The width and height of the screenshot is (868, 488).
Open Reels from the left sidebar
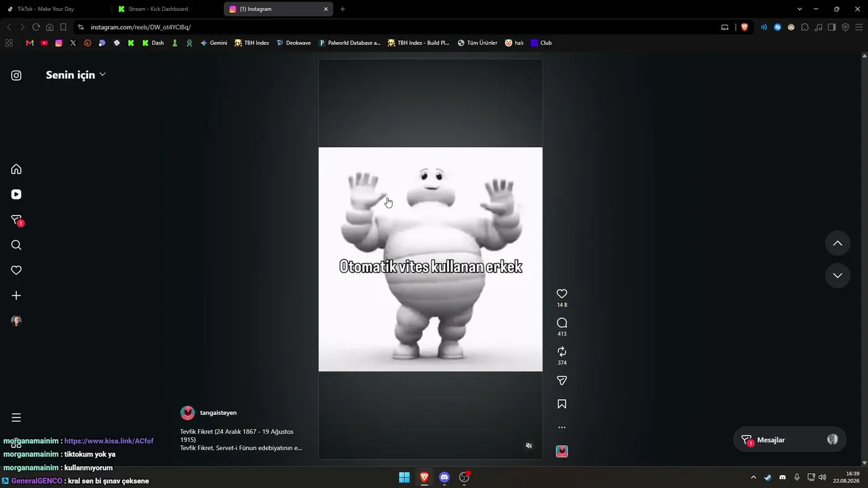[x=16, y=195]
